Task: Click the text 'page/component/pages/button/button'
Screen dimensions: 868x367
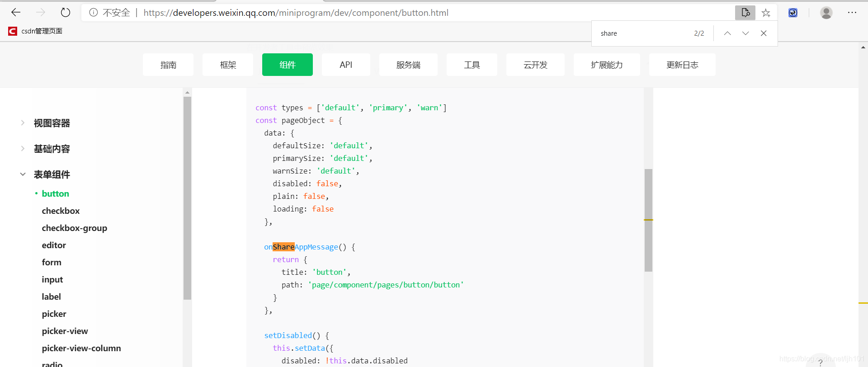Action: coord(386,285)
